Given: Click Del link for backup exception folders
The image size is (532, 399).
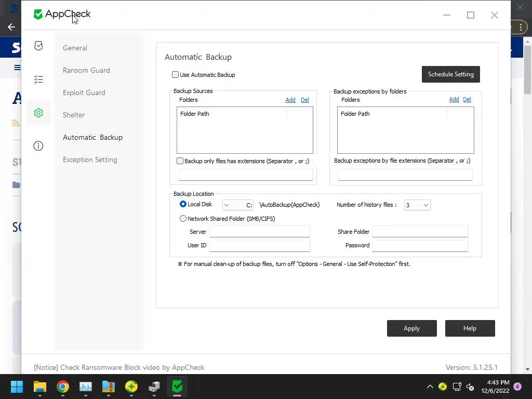Looking at the screenshot, I should (x=467, y=99).
